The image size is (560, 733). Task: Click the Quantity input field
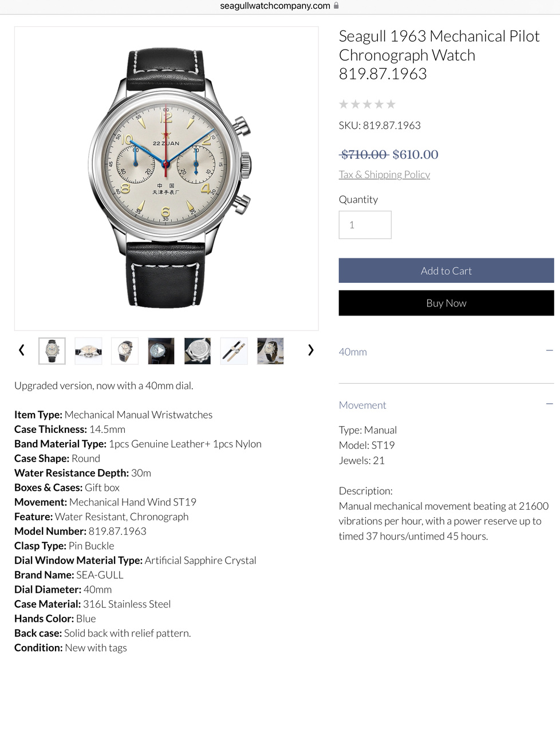point(365,225)
